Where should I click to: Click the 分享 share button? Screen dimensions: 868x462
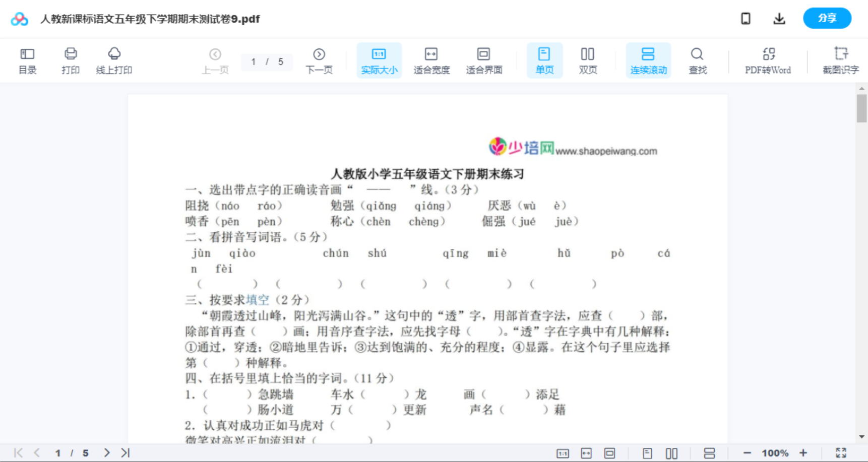tap(827, 18)
